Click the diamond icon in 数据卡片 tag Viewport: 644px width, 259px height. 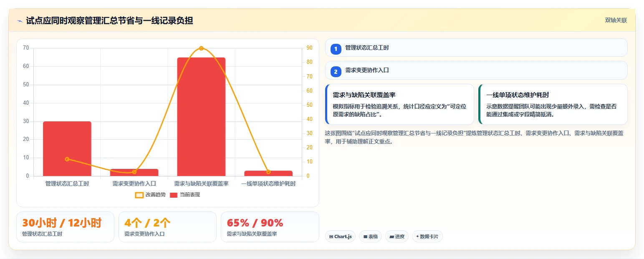tap(417, 236)
